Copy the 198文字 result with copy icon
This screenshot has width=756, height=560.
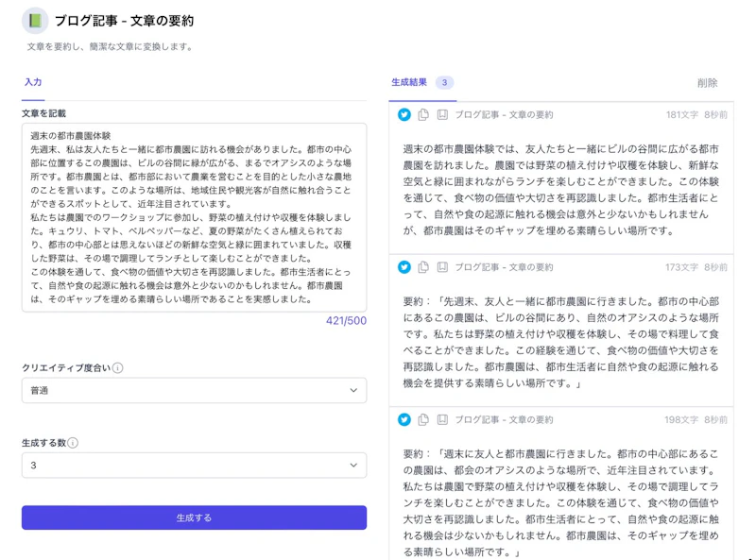pos(423,419)
